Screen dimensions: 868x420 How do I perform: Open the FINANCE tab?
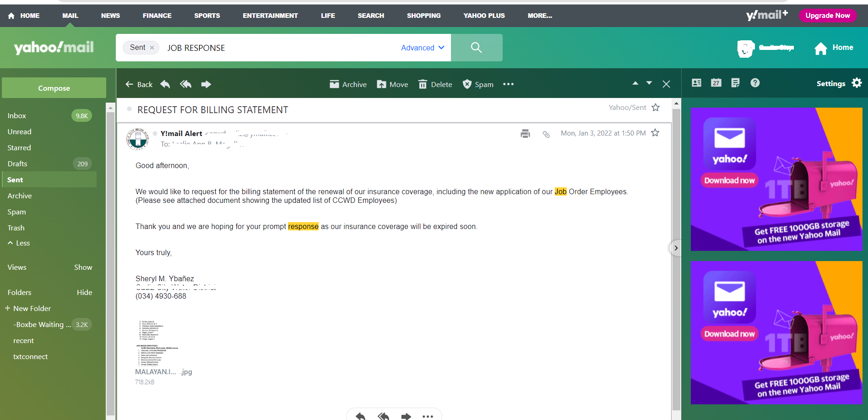click(x=157, y=16)
